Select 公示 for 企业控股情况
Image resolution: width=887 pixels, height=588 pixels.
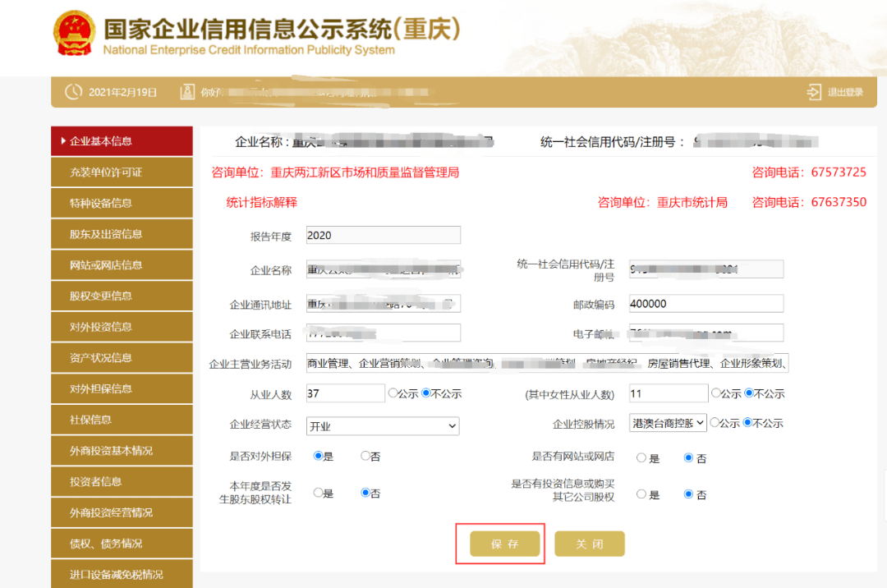tap(715, 422)
